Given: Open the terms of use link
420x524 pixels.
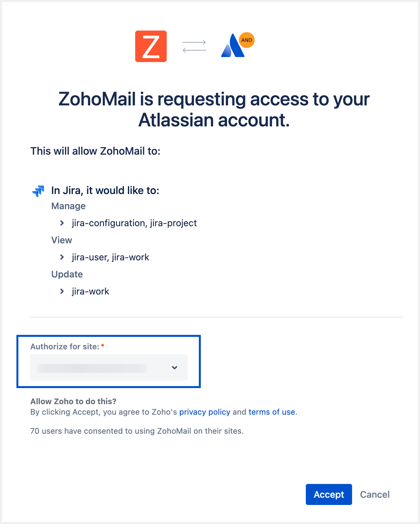Looking at the screenshot, I should click(x=272, y=412).
